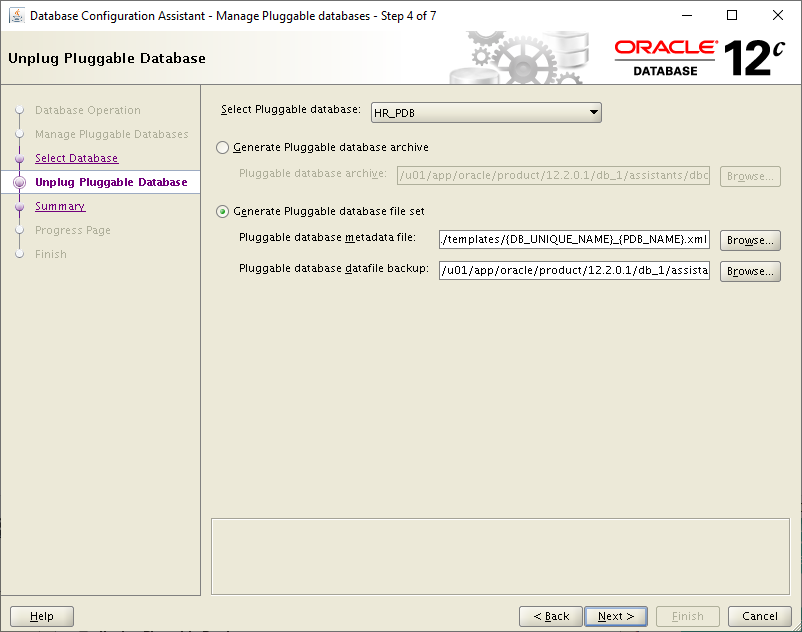Maximize the assistant window
The image size is (802, 632).
coord(732,15)
